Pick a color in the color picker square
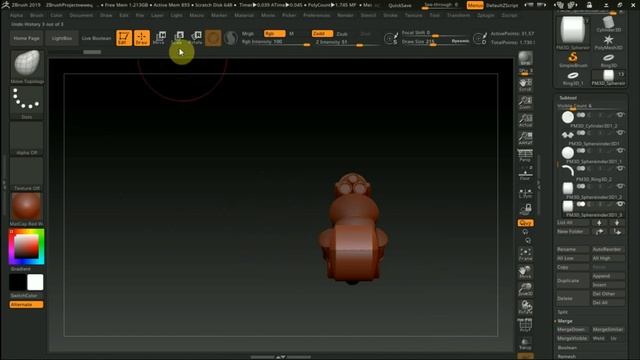The image size is (640, 360). pos(27,246)
